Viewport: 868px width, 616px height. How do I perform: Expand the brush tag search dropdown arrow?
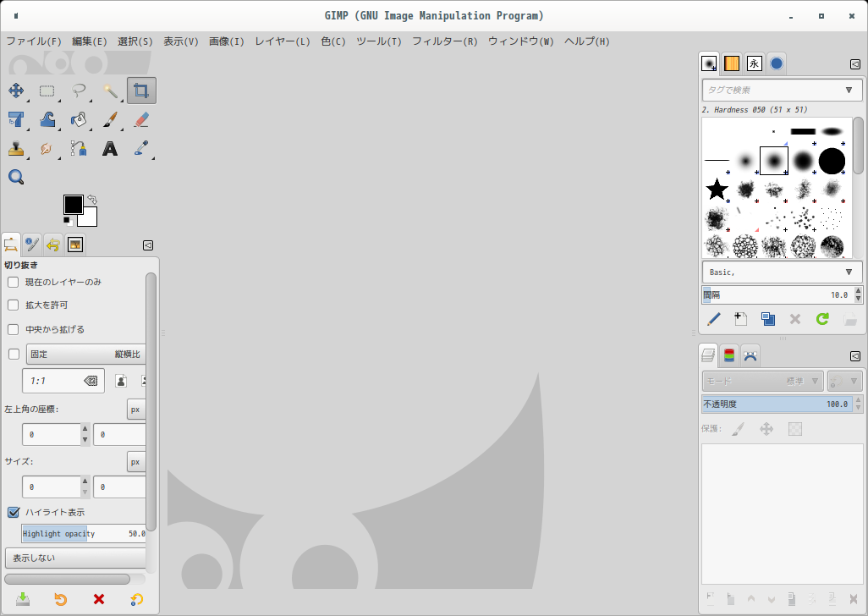pos(849,91)
